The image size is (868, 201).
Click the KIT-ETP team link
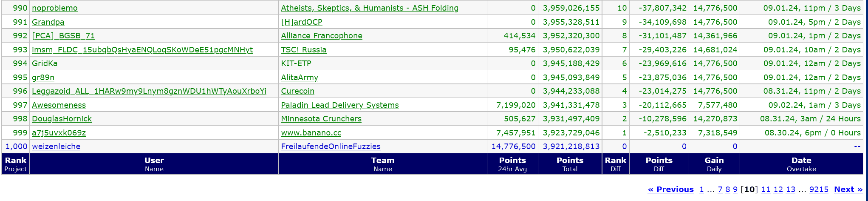[296, 63]
